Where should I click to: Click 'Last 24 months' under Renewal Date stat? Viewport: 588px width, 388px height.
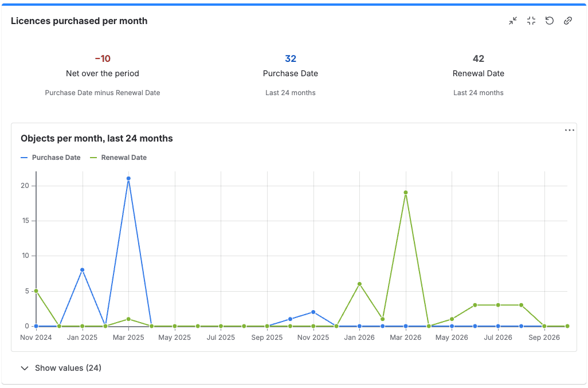479,93
